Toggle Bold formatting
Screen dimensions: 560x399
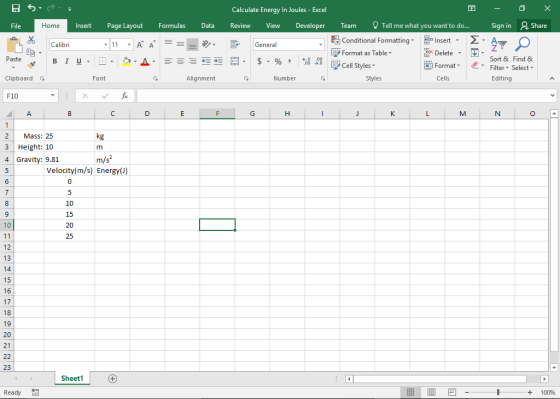pos(55,61)
